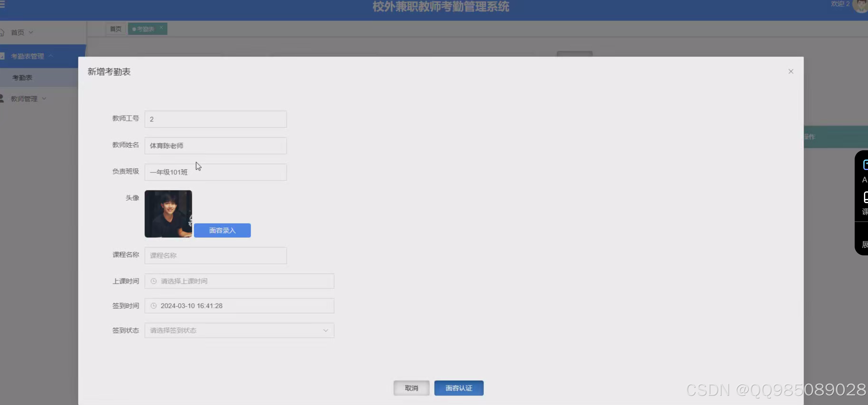Screen dimensions: 868x405
Task: Switch to the 首页 tab
Action: click(115, 29)
